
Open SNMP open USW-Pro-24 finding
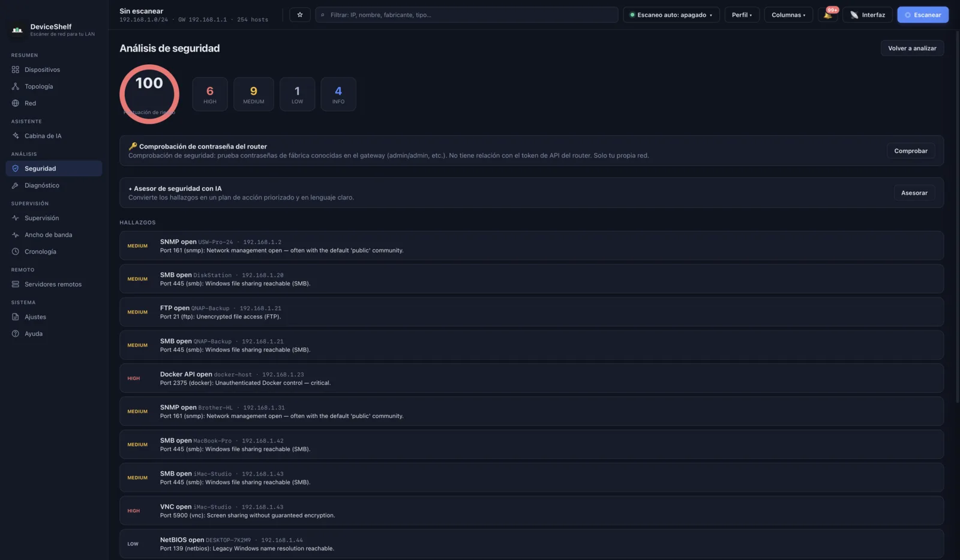(x=532, y=246)
